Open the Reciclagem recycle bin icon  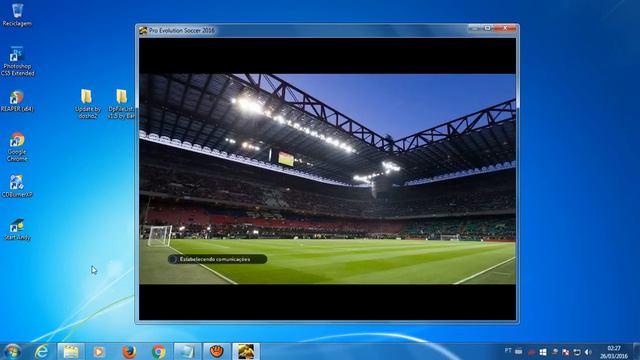[17, 15]
